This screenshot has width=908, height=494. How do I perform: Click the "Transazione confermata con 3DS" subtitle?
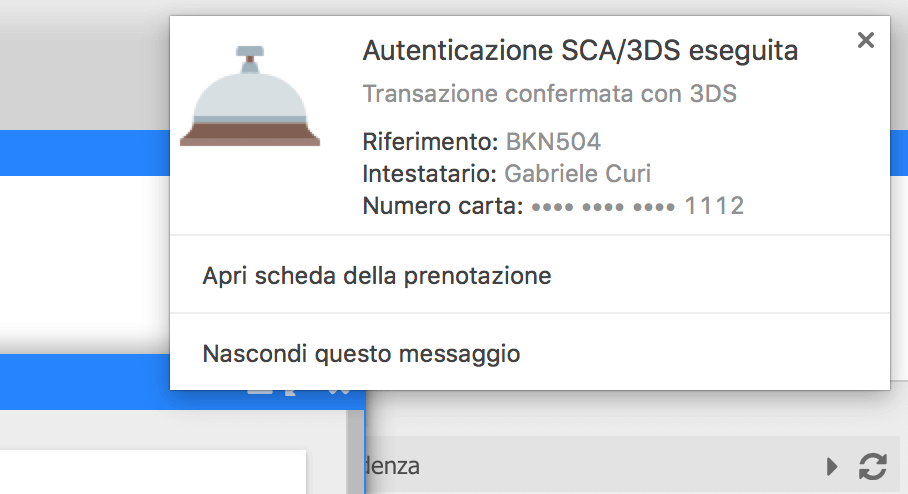click(x=550, y=94)
